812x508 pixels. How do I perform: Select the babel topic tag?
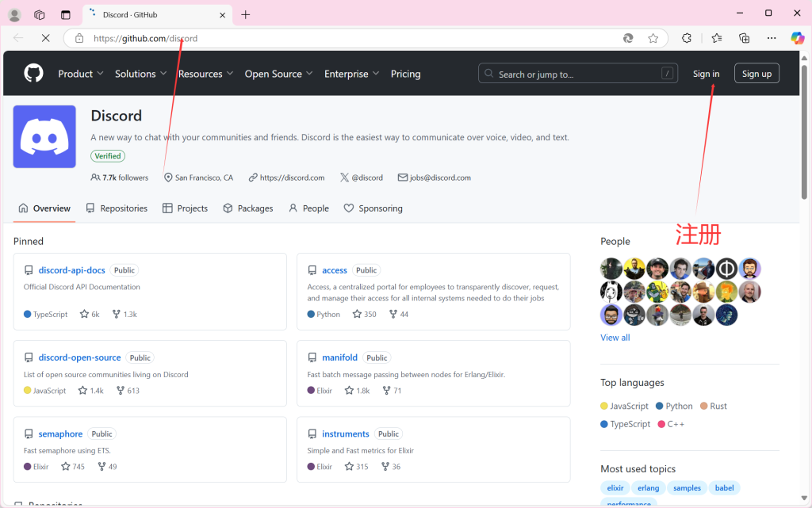[725, 488]
